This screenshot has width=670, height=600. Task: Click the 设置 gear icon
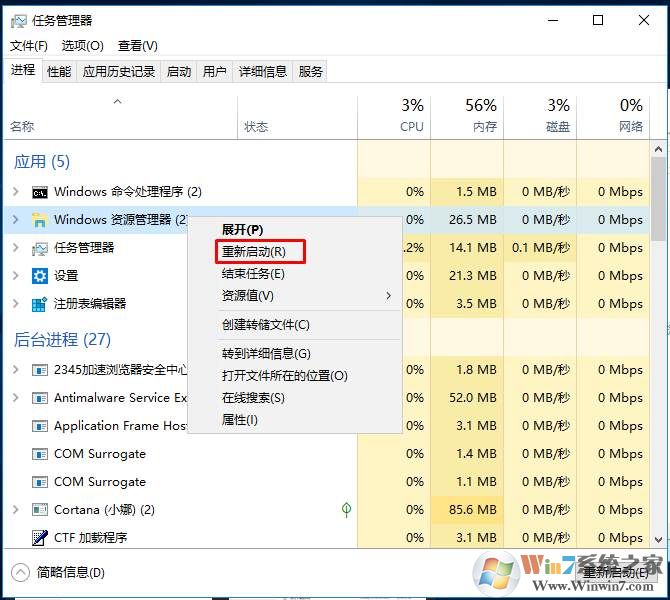(40, 276)
